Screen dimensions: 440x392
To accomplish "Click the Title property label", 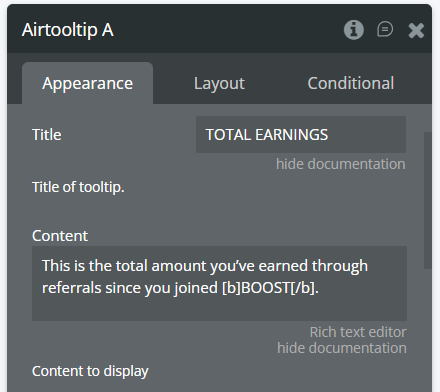I will point(47,135).
